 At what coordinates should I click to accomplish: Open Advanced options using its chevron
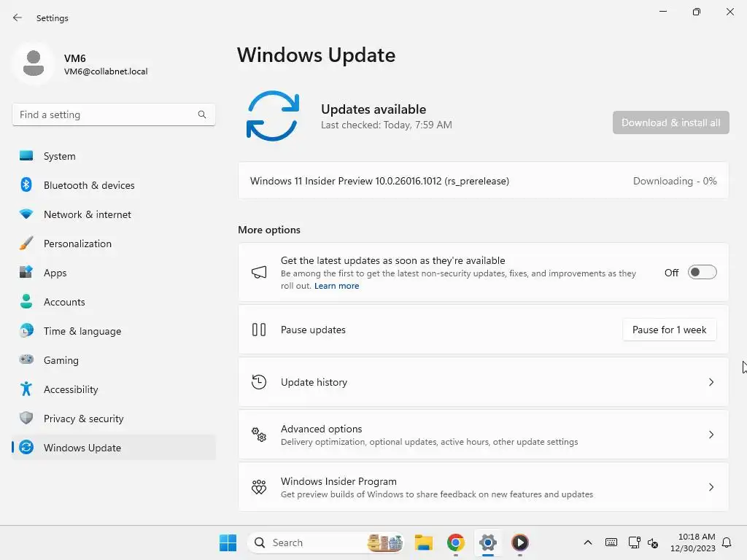(711, 435)
